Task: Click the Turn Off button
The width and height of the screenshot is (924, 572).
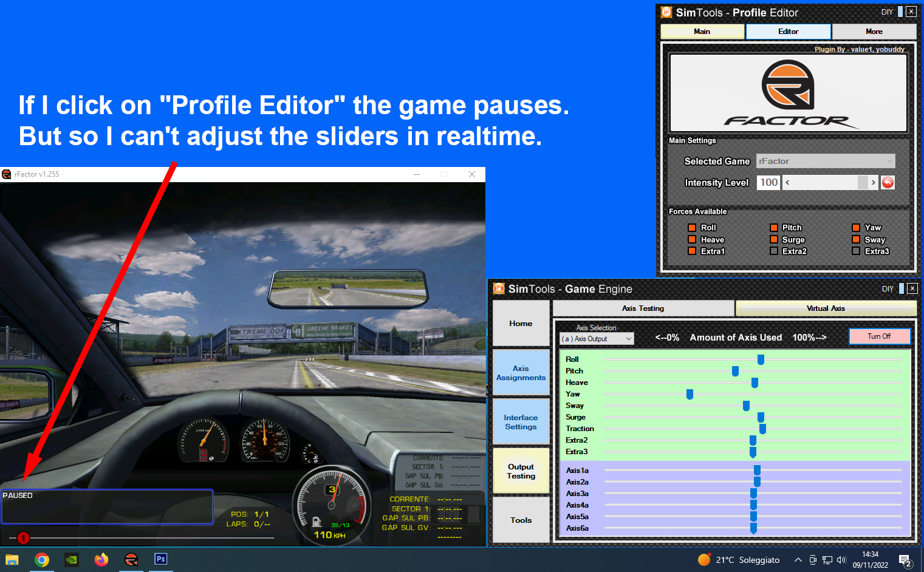Action: tap(880, 336)
